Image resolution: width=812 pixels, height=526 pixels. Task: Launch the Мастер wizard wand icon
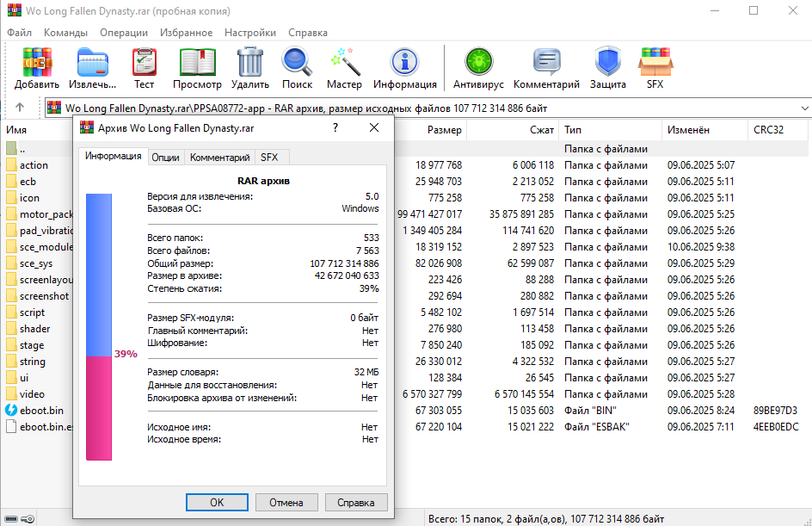tap(344, 63)
